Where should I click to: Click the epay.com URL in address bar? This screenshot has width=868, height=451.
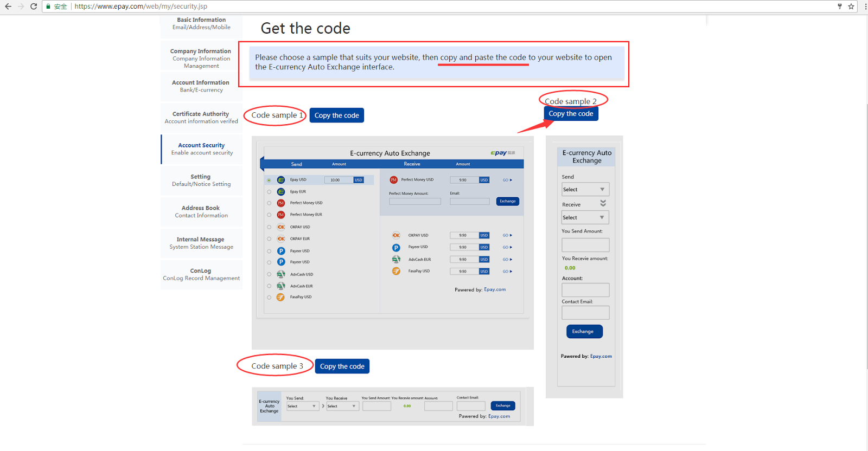[141, 7]
